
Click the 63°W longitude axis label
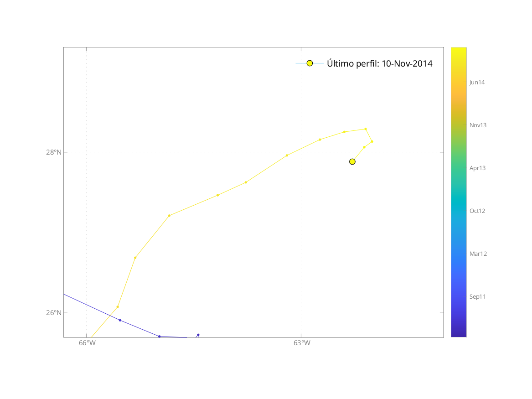[301, 343]
